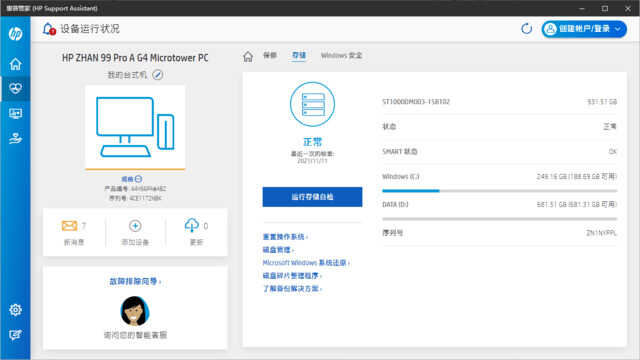640x360 pixels.
Task: Click the DATA (D:) label
Action: pos(395,204)
